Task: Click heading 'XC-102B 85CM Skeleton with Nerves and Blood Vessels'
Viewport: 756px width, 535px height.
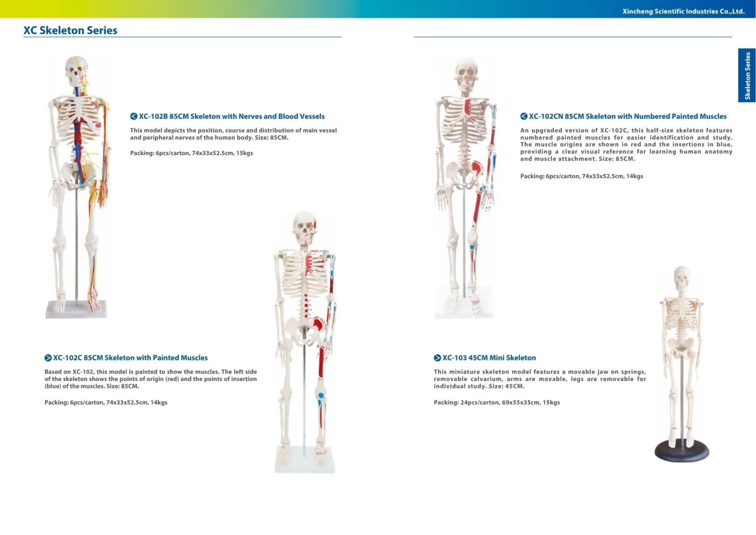Action: [x=232, y=116]
